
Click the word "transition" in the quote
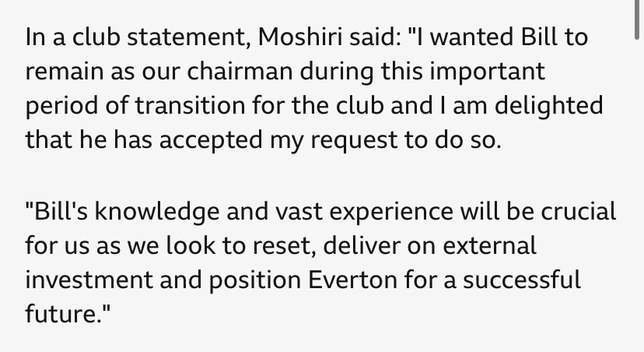point(190,105)
